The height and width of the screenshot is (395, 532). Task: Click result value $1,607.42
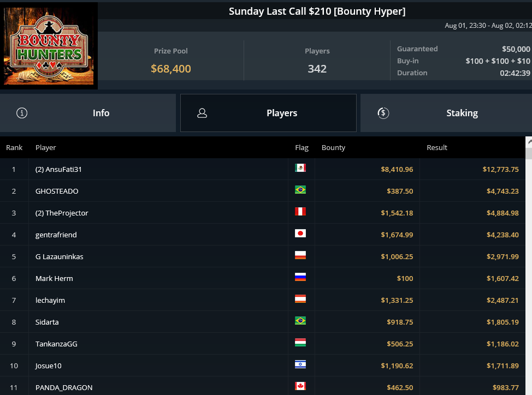pyautogui.click(x=503, y=278)
